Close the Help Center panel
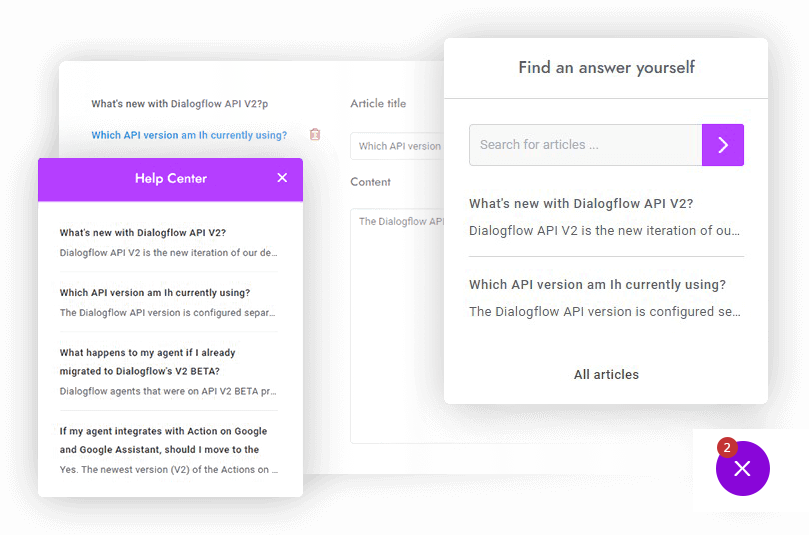Viewport: 809px width, 535px height. [282, 178]
